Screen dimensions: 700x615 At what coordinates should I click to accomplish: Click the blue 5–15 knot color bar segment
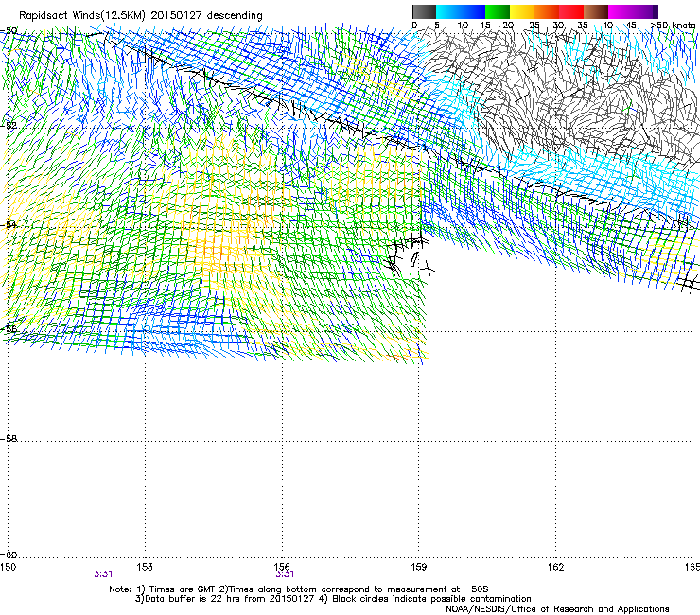(x=461, y=11)
